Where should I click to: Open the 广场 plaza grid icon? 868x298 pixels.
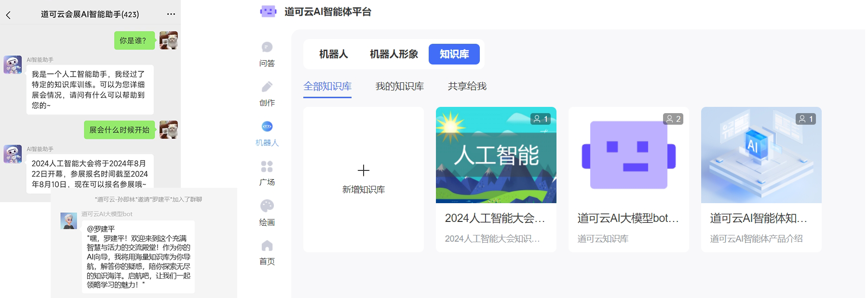pos(267,167)
